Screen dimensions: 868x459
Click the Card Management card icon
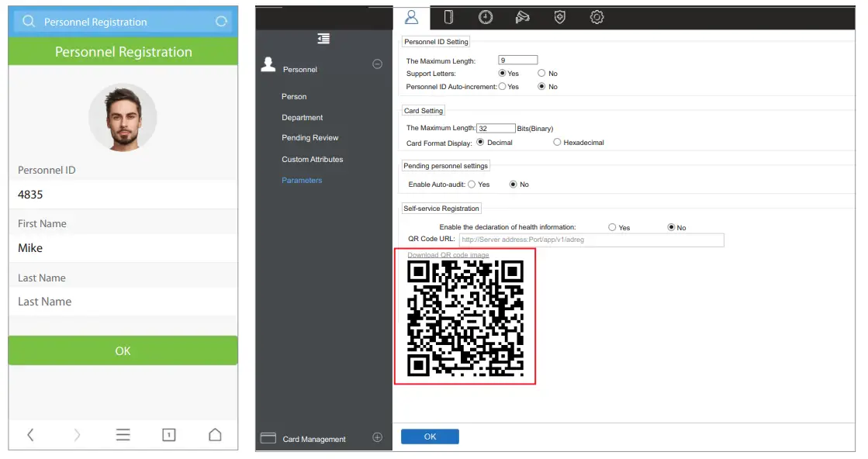tap(268, 438)
